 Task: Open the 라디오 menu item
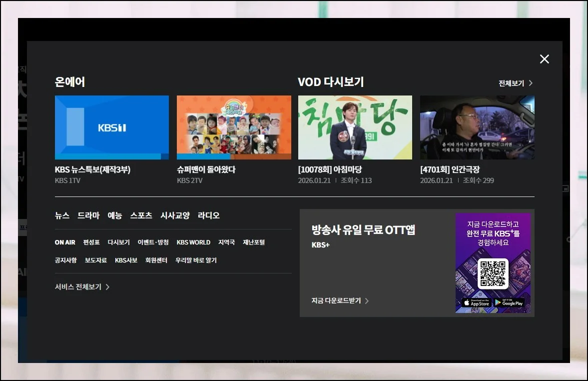click(x=208, y=215)
